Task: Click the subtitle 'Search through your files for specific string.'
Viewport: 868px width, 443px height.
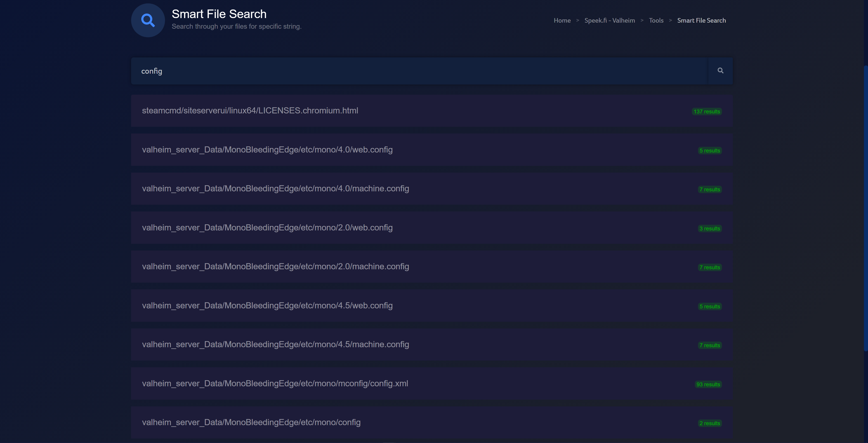Action: pyautogui.click(x=236, y=26)
